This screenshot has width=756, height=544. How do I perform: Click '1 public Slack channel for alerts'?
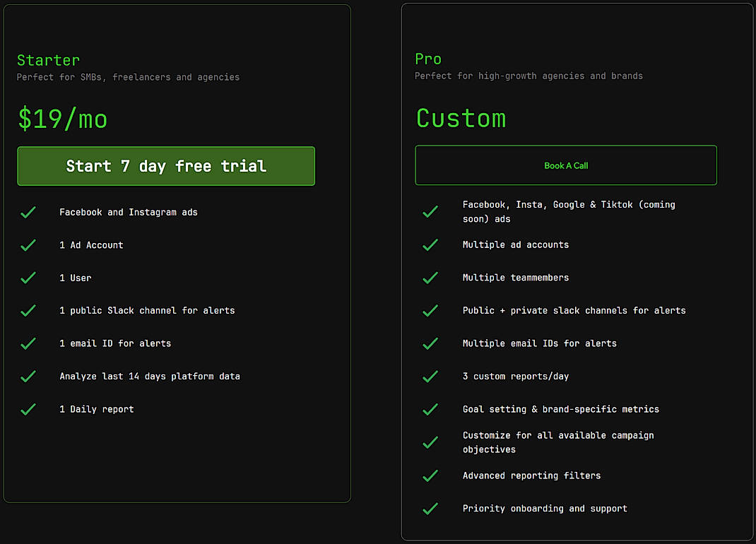coord(147,311)
